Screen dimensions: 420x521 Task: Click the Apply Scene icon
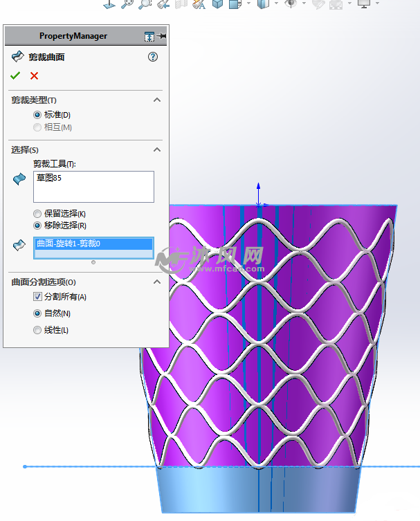pyautogui.click(x=336, y=4)
